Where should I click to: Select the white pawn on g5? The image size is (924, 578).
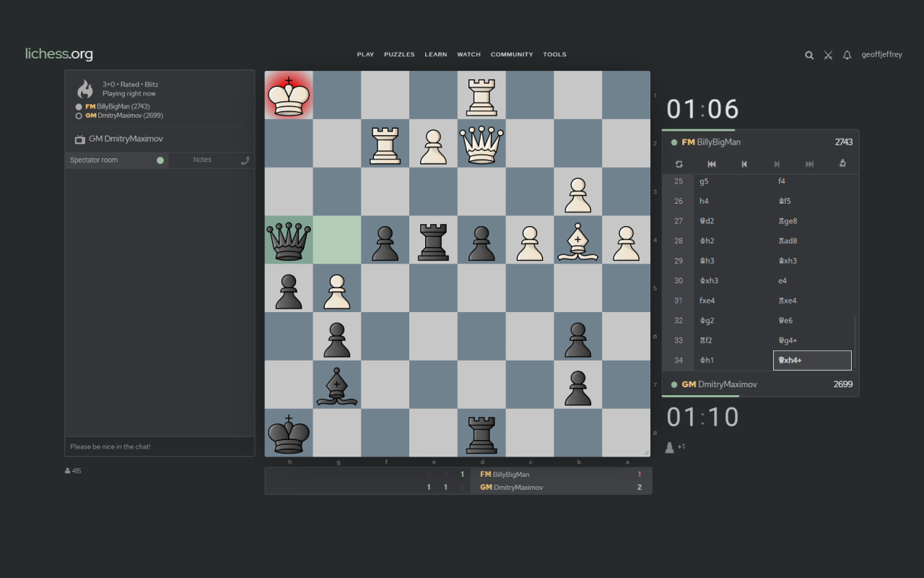tap(337, 288)
